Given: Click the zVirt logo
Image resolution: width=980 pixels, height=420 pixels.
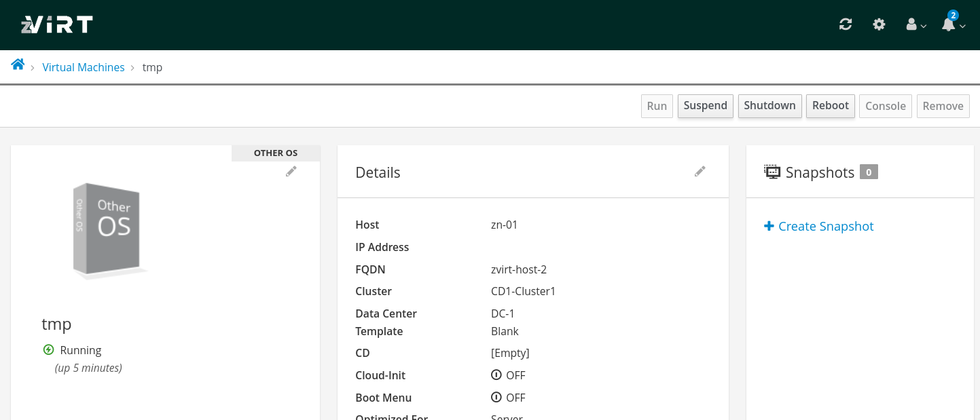Looking at the screenshot, I should 56,25.
